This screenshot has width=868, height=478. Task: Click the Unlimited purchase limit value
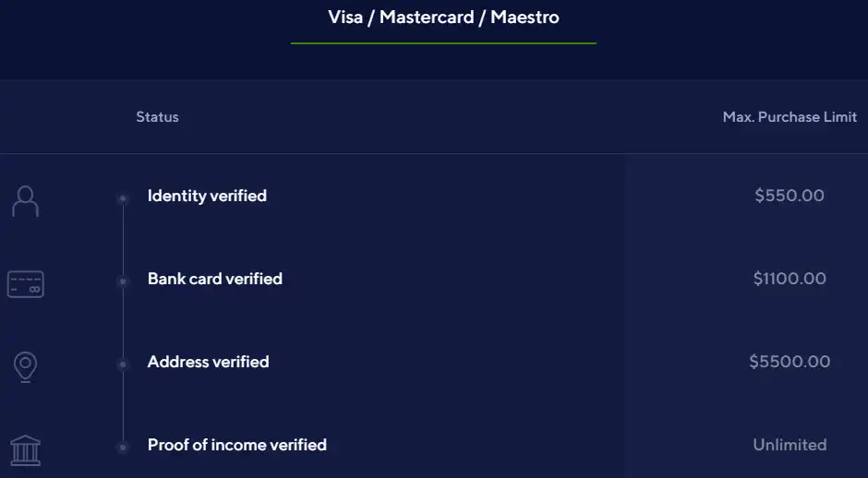(x=790, y=444)
